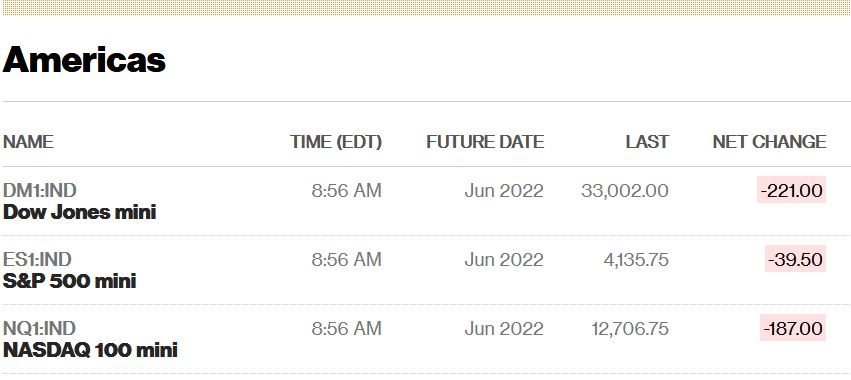Click Jun 2022 in Dow Jones row
The image size is (851, 380).
click(504, 191)
